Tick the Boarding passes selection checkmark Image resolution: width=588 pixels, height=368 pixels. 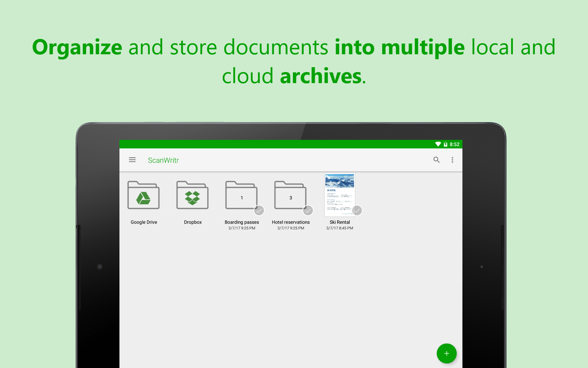click(x=259, y=210)
